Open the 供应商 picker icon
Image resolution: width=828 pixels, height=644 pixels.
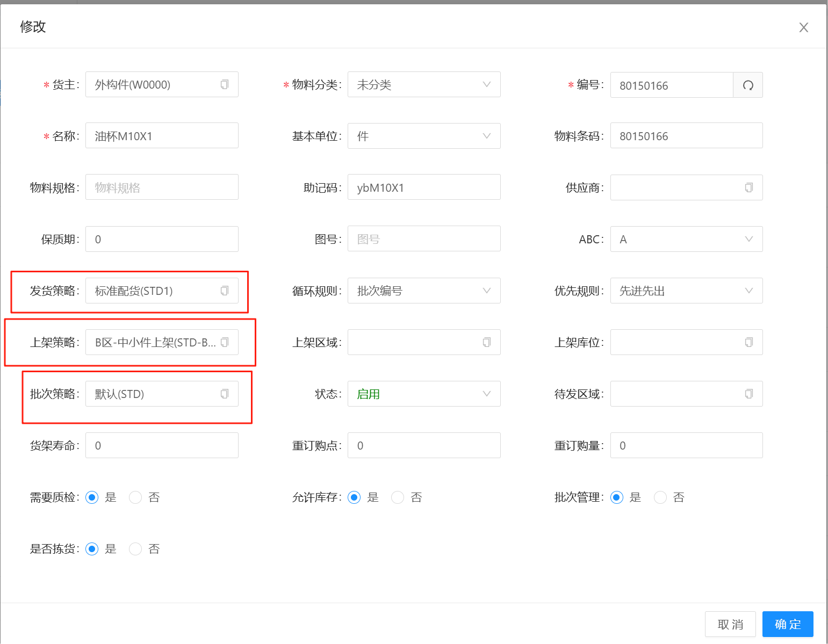click(748, 187)
